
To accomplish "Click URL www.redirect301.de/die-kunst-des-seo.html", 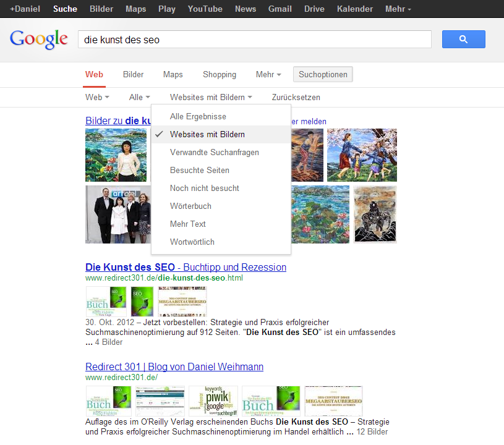I will click(164, 278).
